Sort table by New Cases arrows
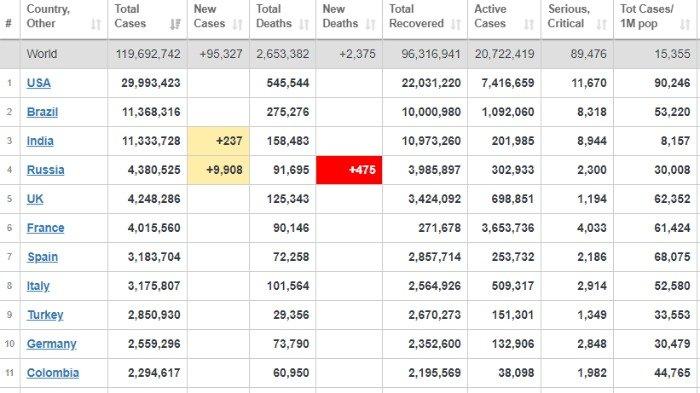700x393 pixels. click(238, 24)
